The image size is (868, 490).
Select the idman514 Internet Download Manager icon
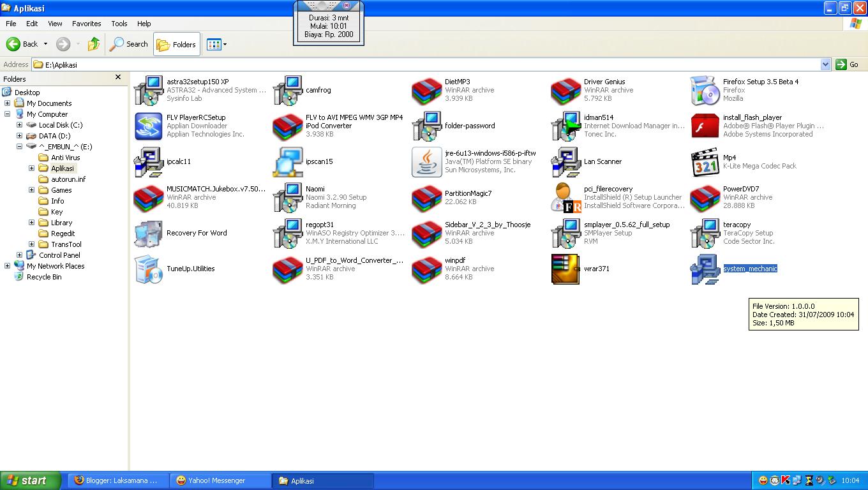(x=566, y=126)
